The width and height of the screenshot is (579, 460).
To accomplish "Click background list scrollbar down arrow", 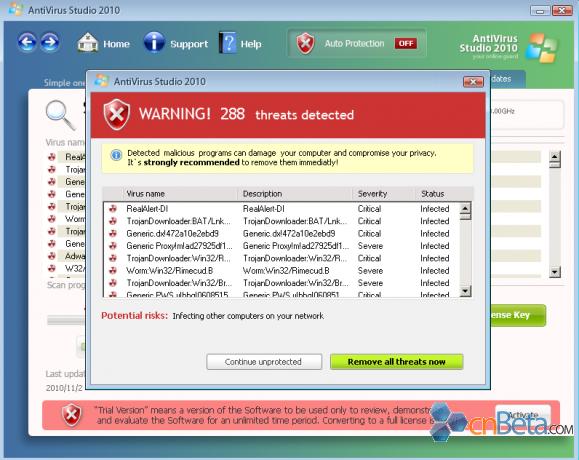I will [555, 272].
